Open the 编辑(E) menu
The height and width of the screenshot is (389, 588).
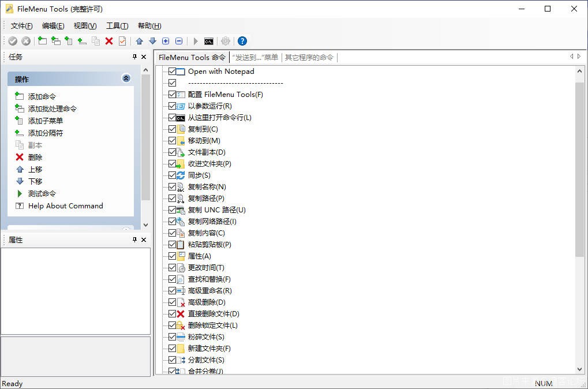[53, 26]
